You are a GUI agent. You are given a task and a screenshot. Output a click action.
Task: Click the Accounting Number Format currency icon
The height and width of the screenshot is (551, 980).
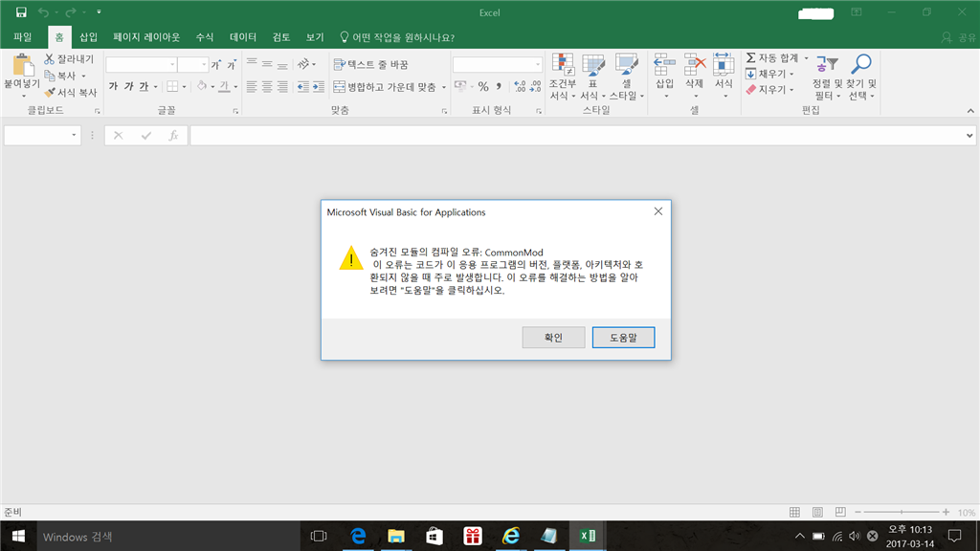click(x=460, y=87)
